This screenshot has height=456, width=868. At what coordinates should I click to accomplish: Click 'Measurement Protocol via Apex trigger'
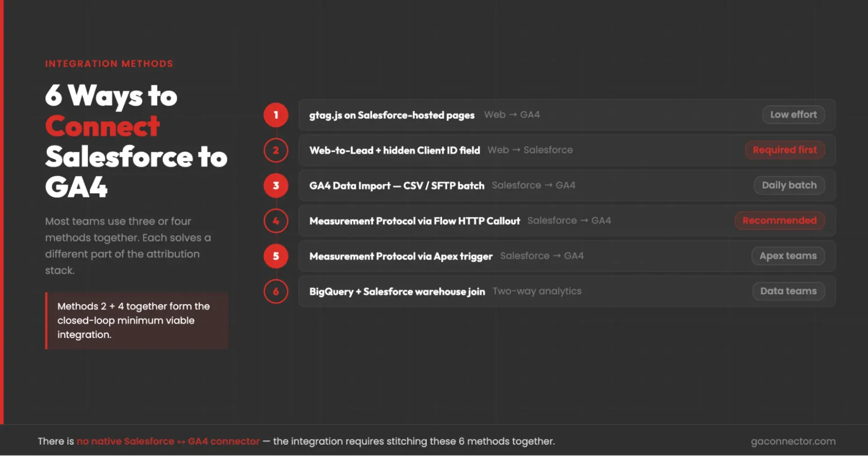click(401, 256)
